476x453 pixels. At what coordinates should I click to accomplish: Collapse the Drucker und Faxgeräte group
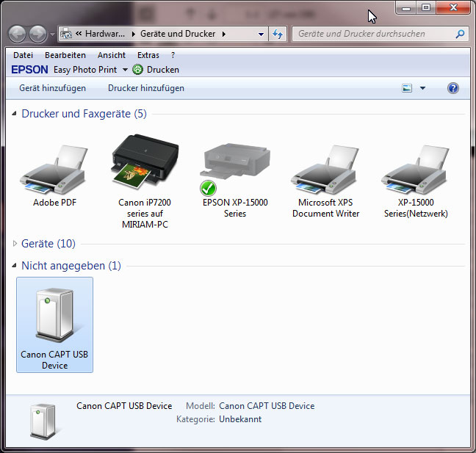tap(14, 114)
